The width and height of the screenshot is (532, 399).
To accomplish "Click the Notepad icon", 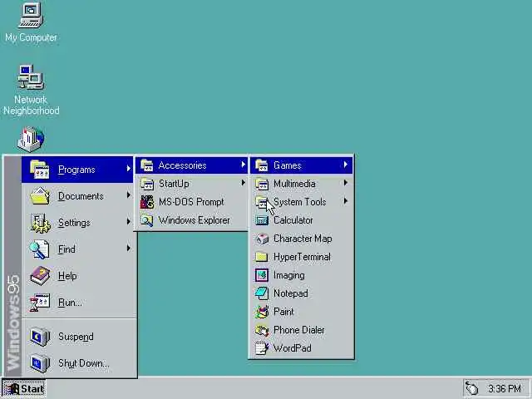I will click(x=262, y=293).
